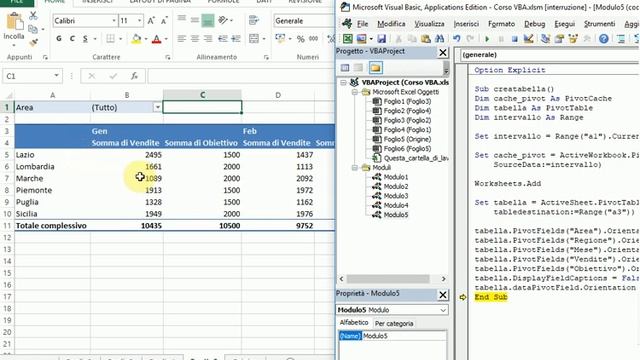640x360 pixels.
Task: Open the (generale) object dropdown in code window
Action: 549,55
